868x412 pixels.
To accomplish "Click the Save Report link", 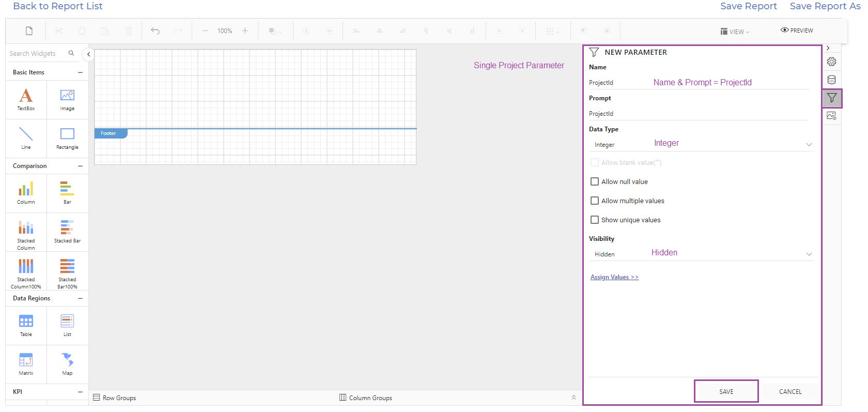I will point(749,6).
